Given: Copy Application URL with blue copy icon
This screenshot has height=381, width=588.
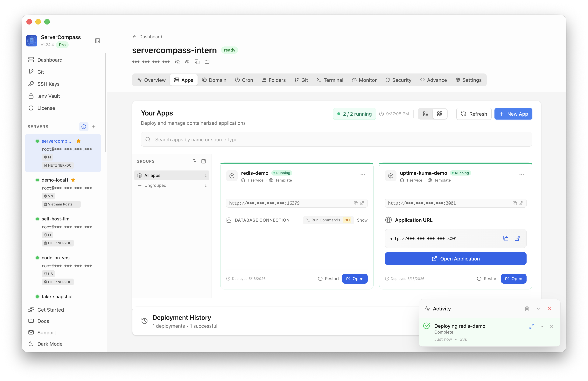Looking at the screenshot, I should 506,239.
